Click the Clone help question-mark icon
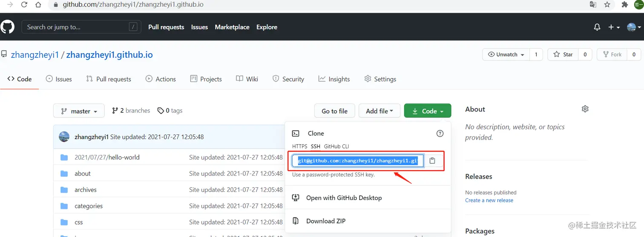Image resolution: width=644 pixels, height=237 pixels. [440, 134]
